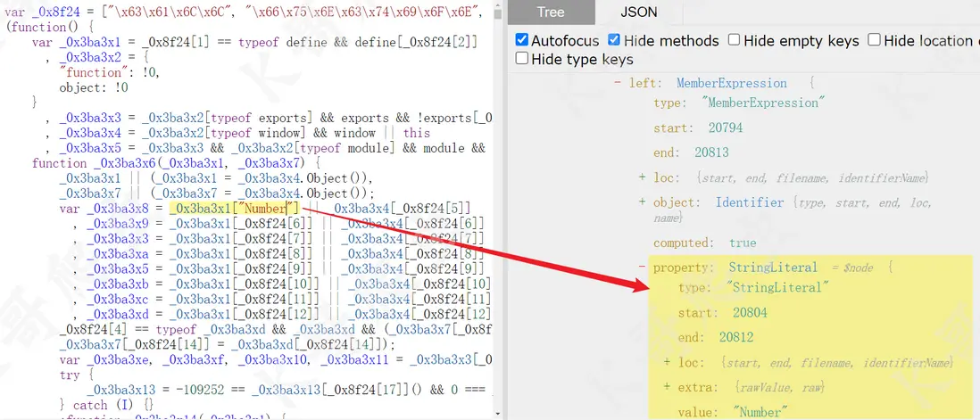Click down arrow of code editor scrollbar

[497, 415]
